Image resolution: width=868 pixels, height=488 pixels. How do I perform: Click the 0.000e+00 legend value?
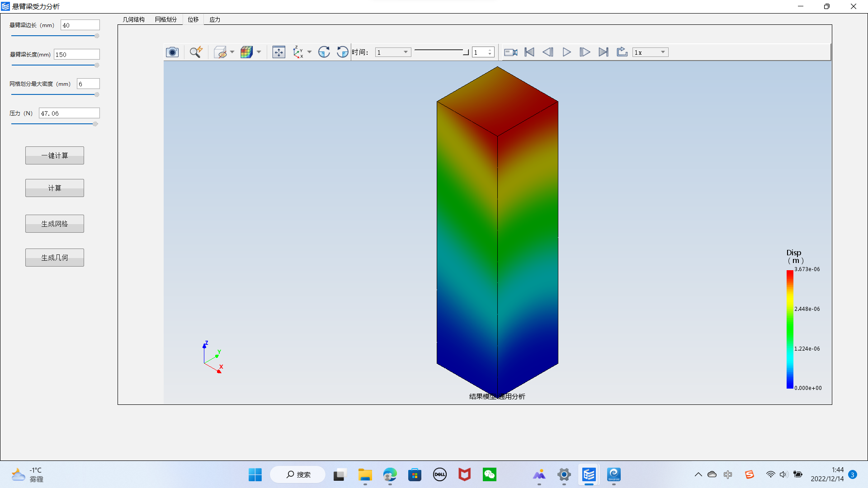pos(808,388)
